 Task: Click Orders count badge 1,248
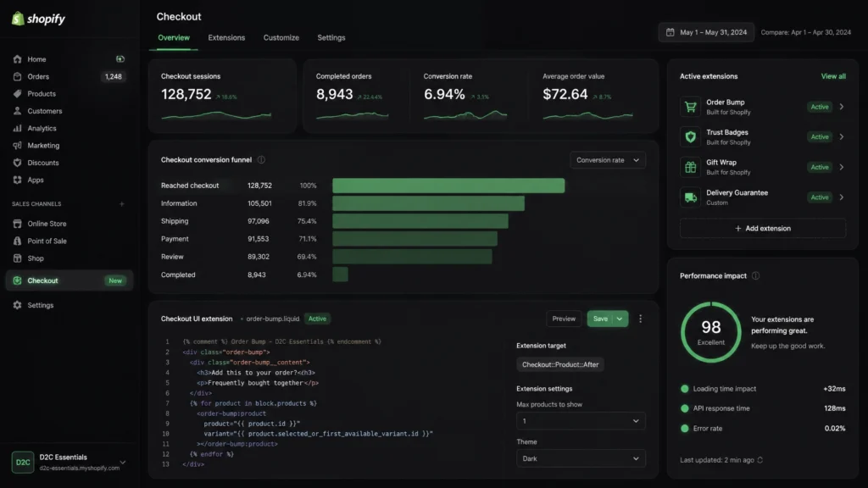pos(113,76)
